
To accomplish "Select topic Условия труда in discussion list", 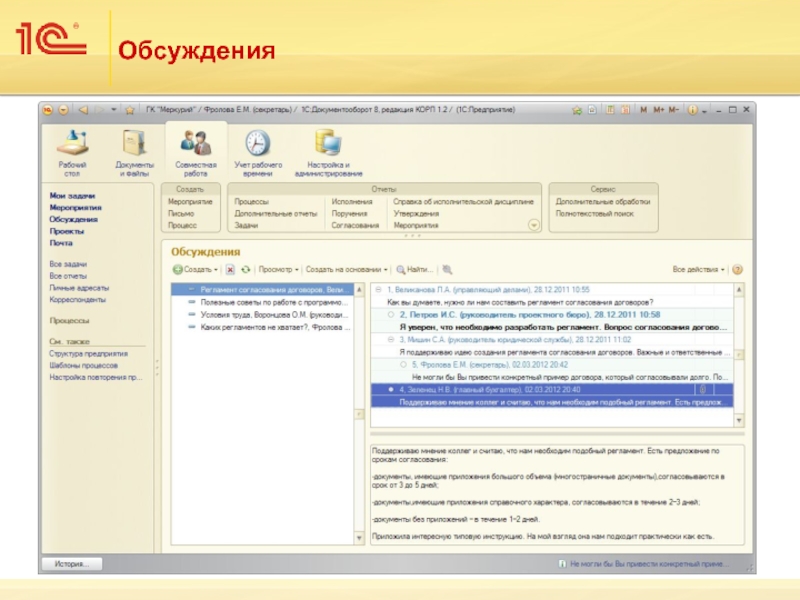I will point(272,314).
